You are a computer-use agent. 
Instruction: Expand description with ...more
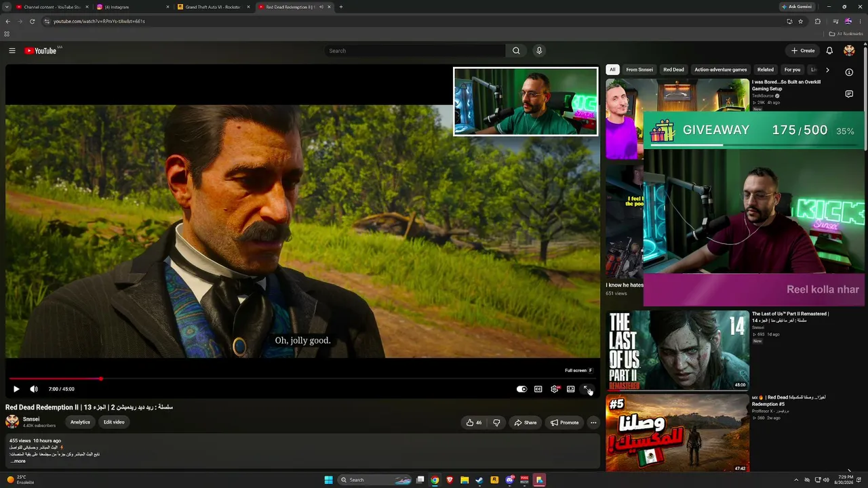pos(18,461)
